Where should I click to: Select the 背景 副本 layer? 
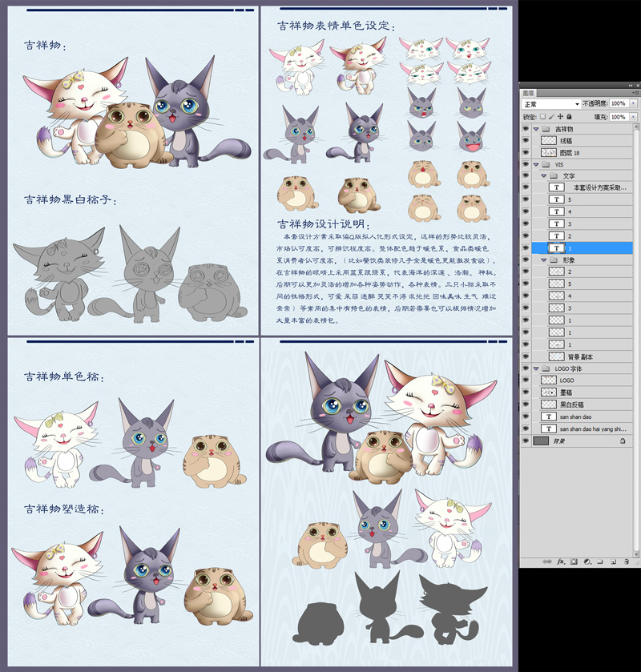coord(583,356)
